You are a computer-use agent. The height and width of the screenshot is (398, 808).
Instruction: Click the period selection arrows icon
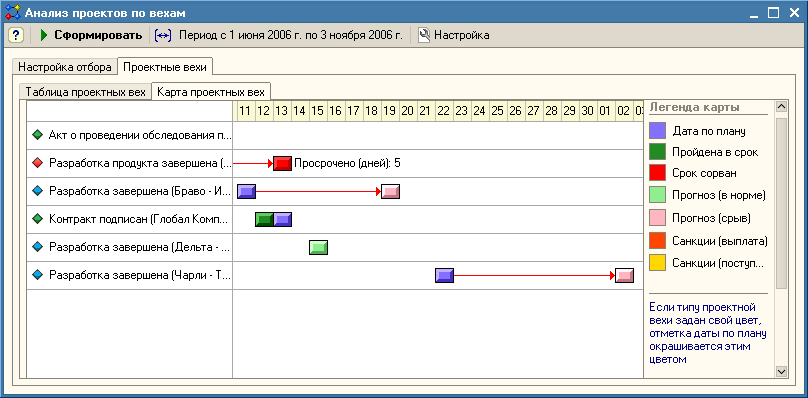pyautogui.click(x=163, y=35)
